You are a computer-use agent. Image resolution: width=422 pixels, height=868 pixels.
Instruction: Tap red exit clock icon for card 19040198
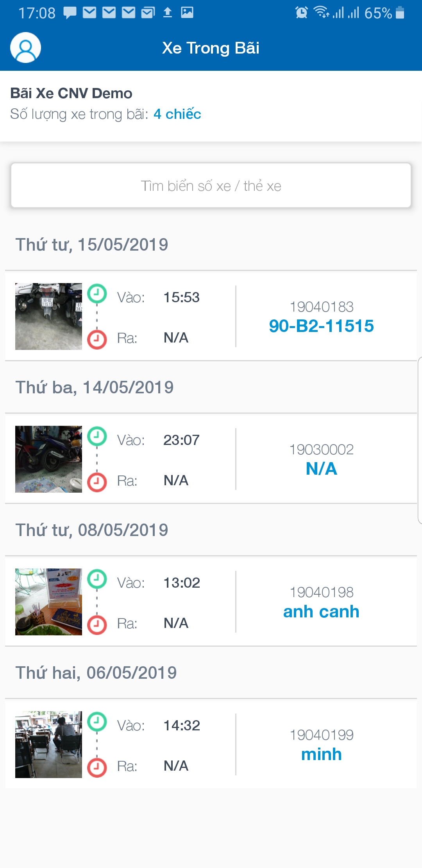[97, 624]
